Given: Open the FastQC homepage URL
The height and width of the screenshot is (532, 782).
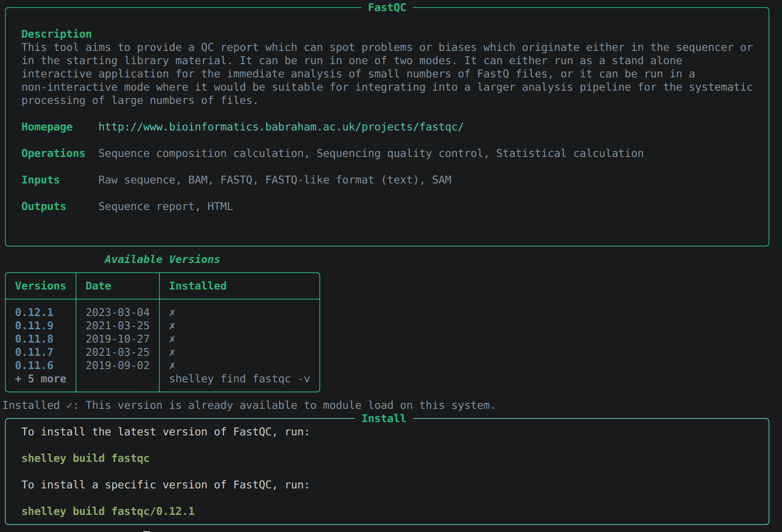Looking at the screenshot, I should [281, 127].
